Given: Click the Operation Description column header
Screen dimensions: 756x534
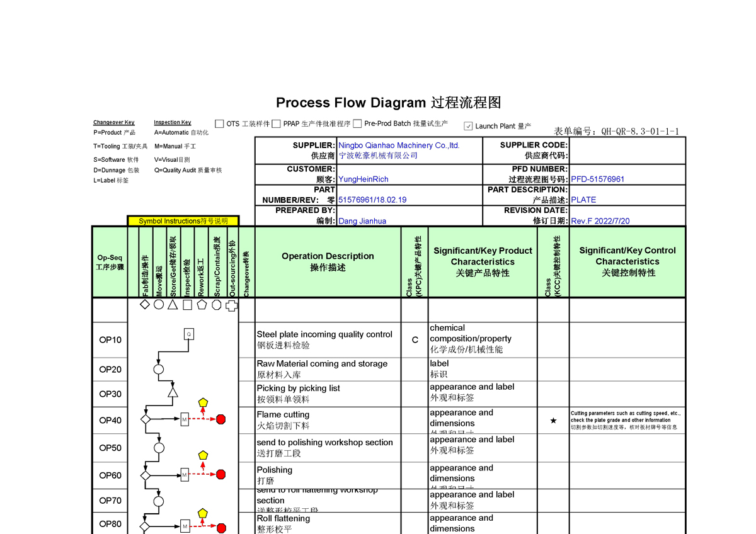Looking at the screenshot, I should tap(328, 262).
